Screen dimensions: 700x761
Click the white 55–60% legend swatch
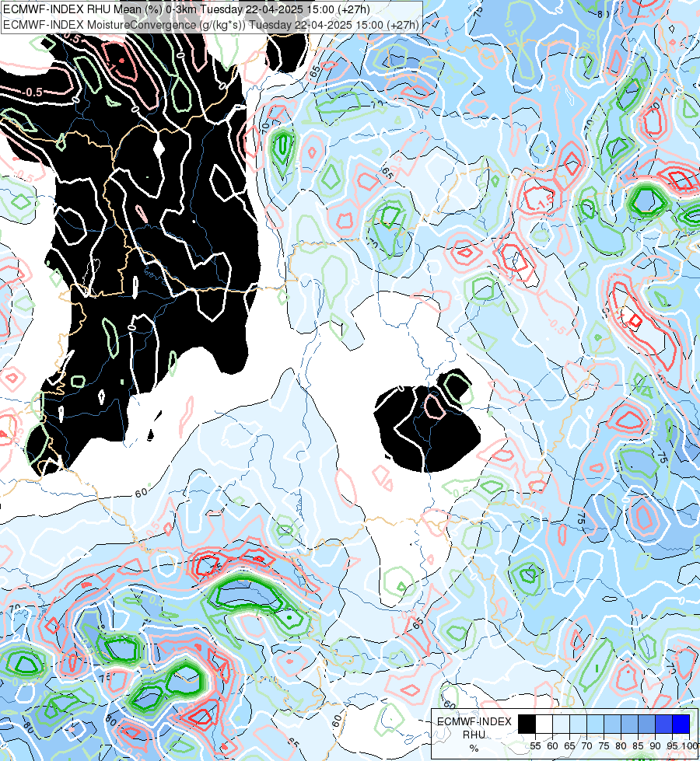[x=544, y=724]
